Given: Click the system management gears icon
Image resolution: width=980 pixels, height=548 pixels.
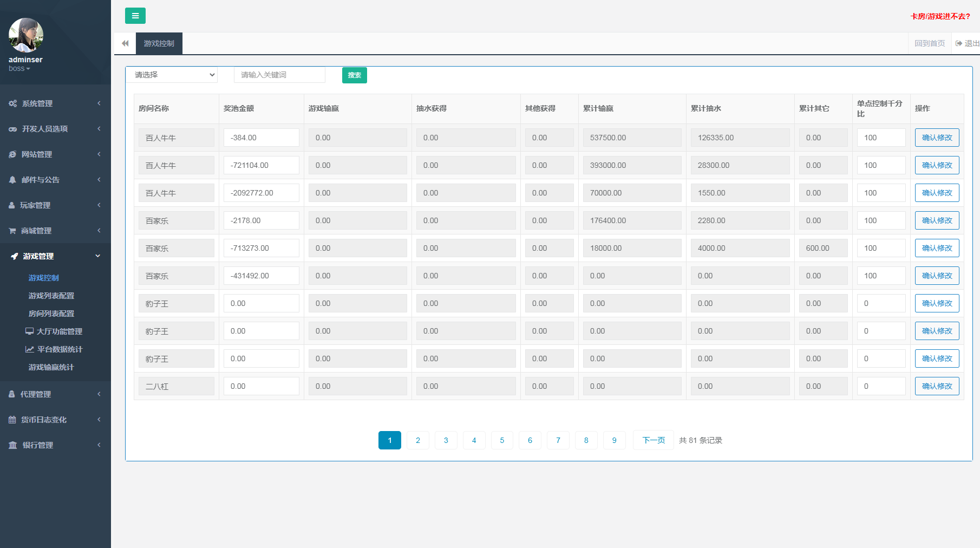Looking at the screenshot, I should click(x=12, y=103).
